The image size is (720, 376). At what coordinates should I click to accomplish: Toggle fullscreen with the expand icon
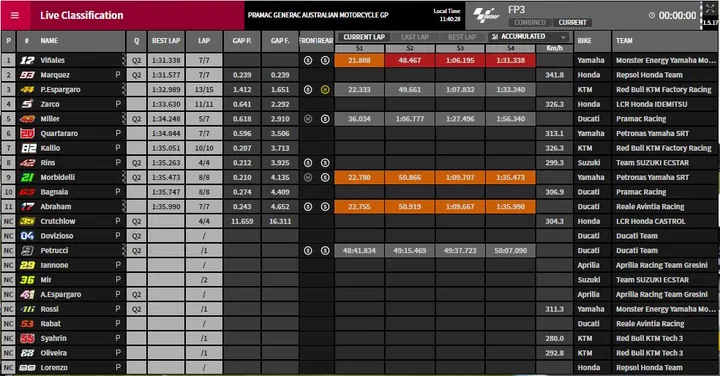(x=710, y=9)
